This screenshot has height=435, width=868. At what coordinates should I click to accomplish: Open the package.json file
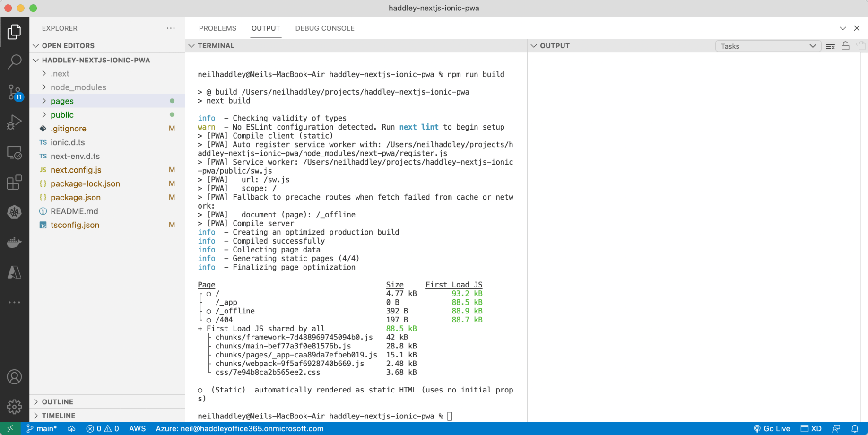click(x=107, y=197)
